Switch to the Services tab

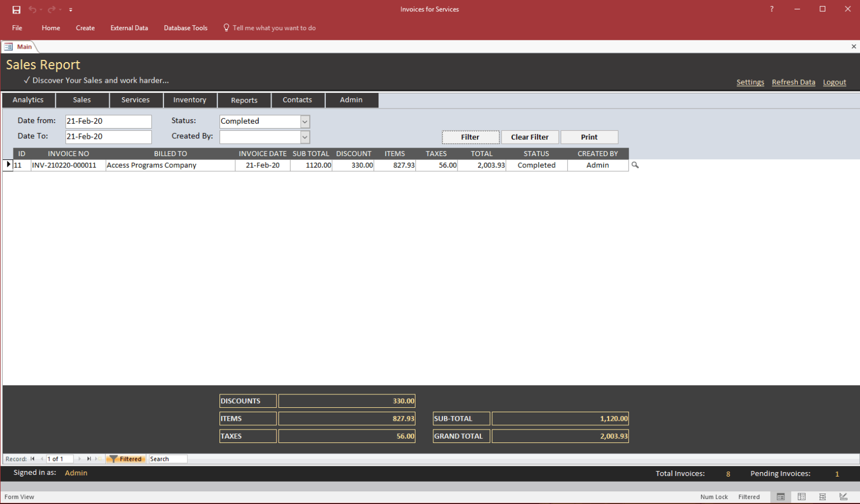pyautogui.click(x=135, y=100)
